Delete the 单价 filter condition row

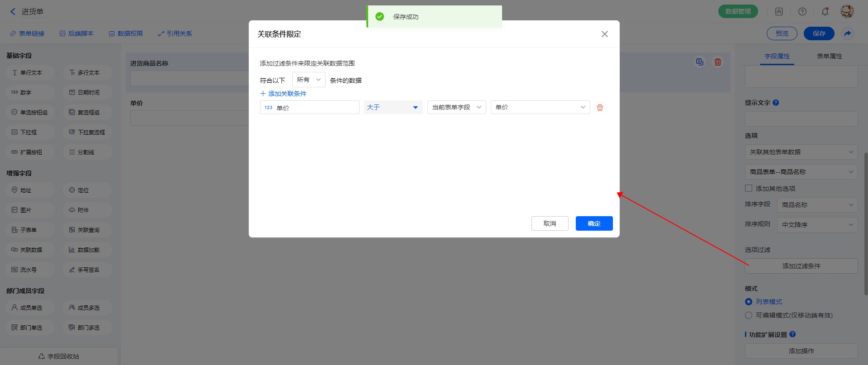(600, 108)
